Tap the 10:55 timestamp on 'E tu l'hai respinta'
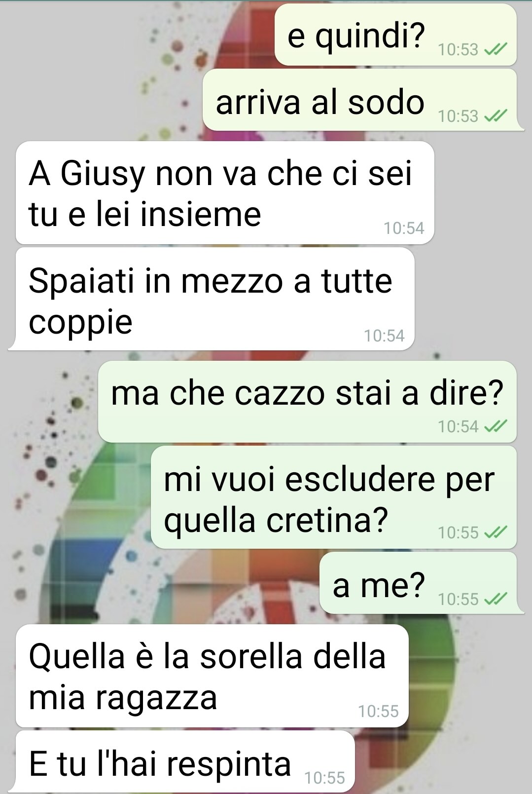The height and width of the screenshot is (794, 532). (x=324, y=778)
